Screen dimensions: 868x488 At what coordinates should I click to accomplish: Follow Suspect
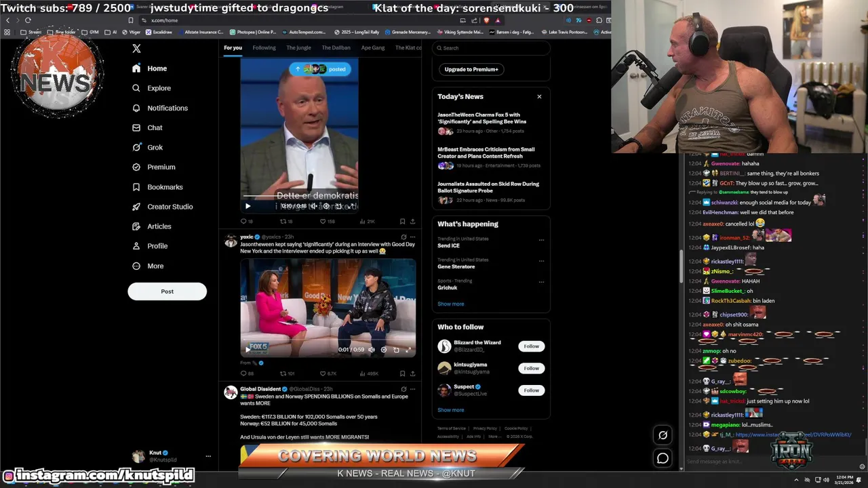531,390
